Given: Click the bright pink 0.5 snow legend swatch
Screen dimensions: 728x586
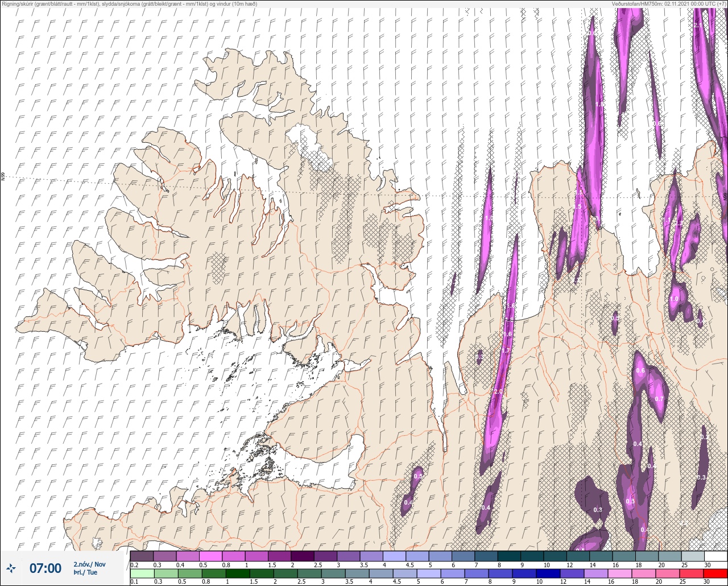Looking at the screenshot, I should point(210,556).
